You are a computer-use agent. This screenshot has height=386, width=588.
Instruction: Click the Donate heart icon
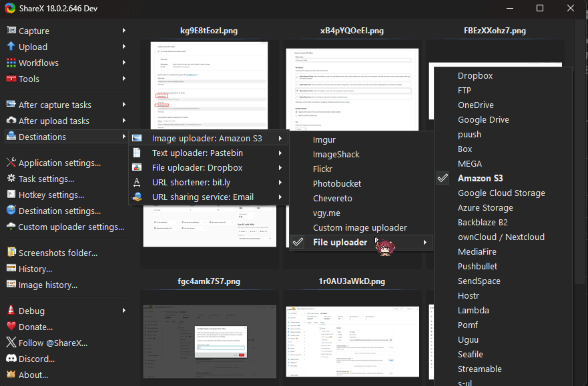(x=11, y=327)
